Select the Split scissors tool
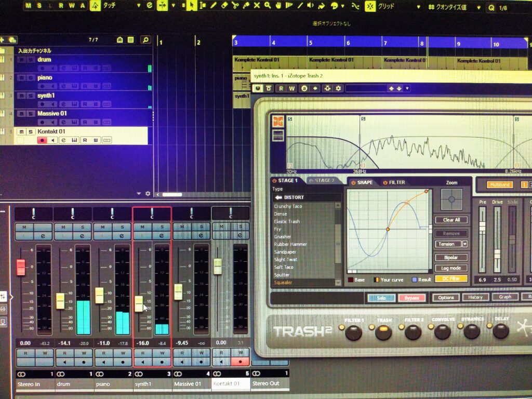This screenshot has width=532, height=399. 235,5
